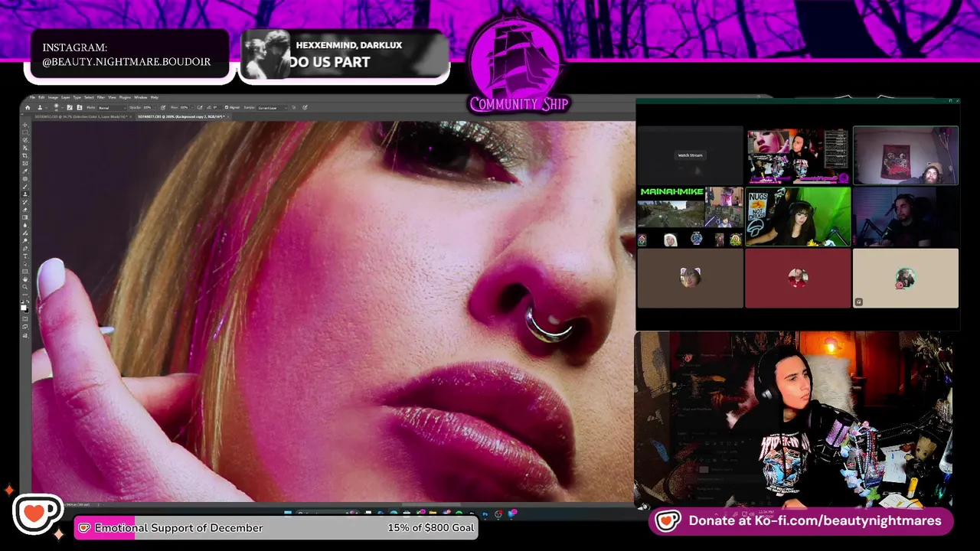Image resolution: width=980 pixels, height=551 pixels.
Task: Open the Image menu
Action: (x=53, y=97)
